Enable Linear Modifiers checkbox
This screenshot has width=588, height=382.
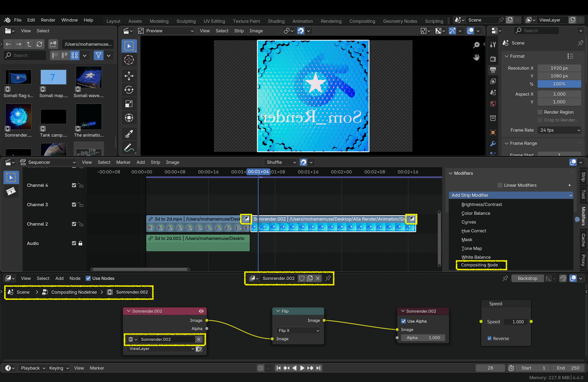500,185
